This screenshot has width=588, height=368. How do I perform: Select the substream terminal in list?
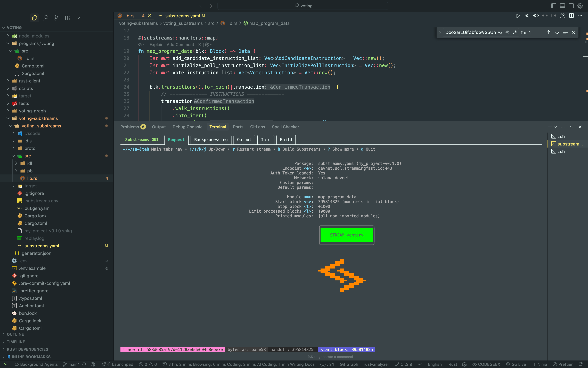click(x=567, y=144)
